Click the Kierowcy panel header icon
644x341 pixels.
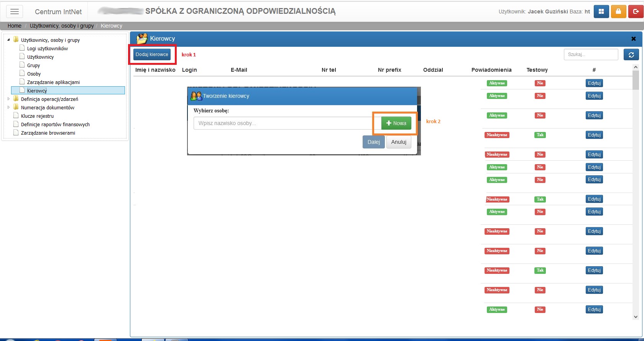[x=142, y=39]
